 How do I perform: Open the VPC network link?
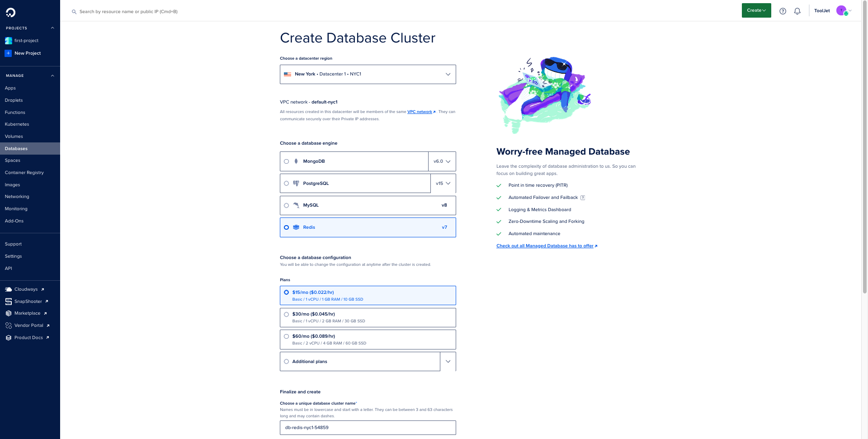(420, 112)
